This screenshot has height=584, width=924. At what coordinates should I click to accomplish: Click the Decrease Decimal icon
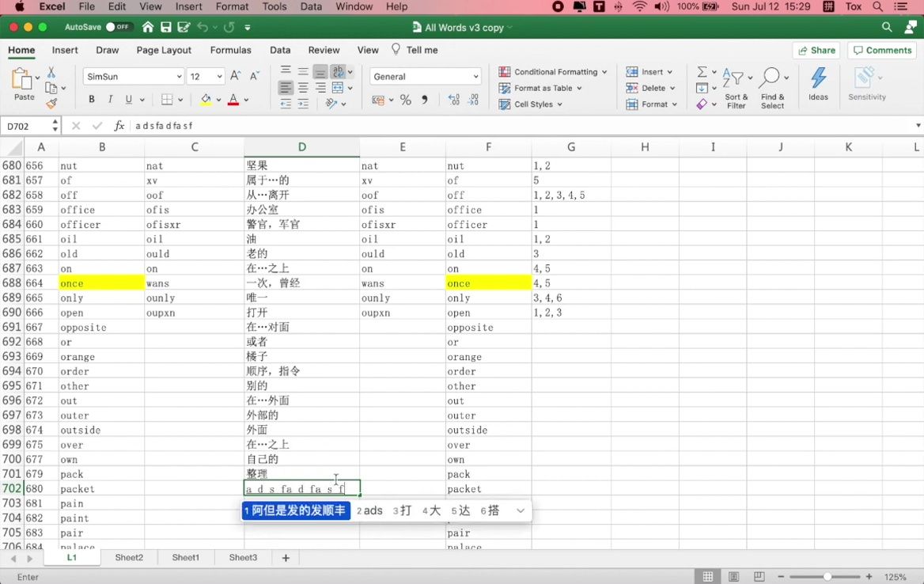(x=473, y=100)
